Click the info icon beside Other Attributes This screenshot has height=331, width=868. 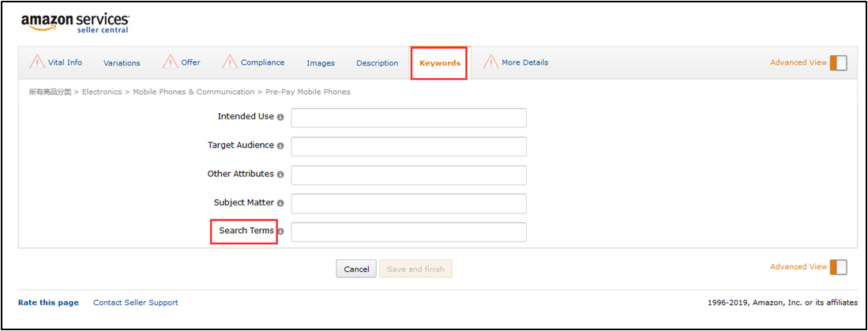point(280,175)
